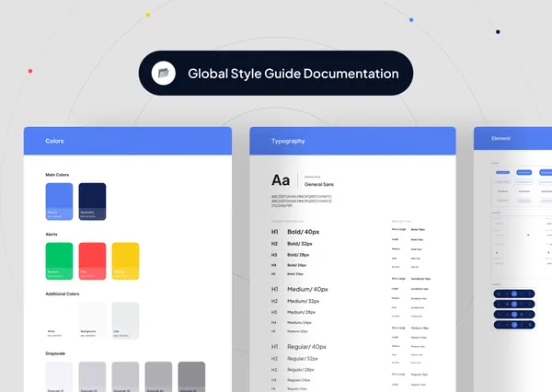
Task: Choose the Background additional color swatch
Action: 92,320
